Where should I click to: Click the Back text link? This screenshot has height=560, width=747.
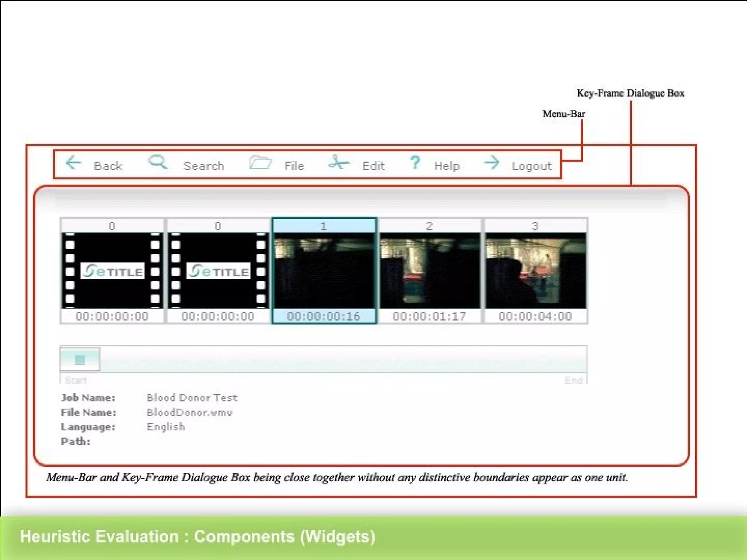108,166
